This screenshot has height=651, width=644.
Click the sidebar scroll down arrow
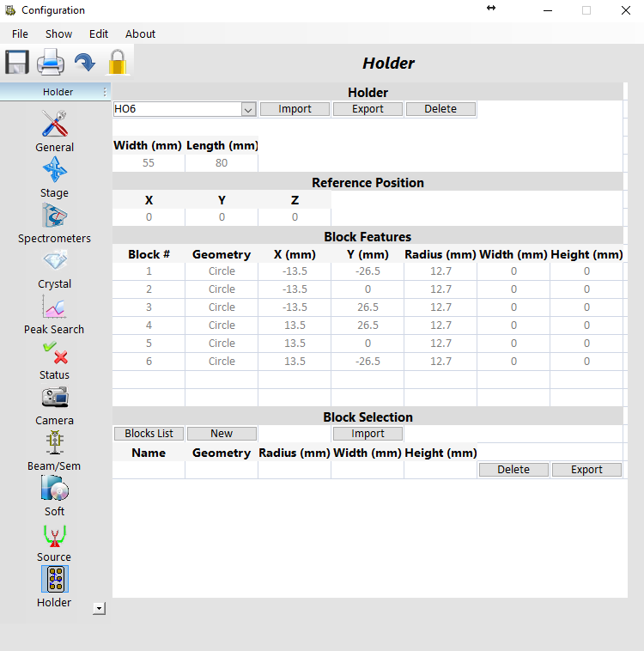[100, 608]
